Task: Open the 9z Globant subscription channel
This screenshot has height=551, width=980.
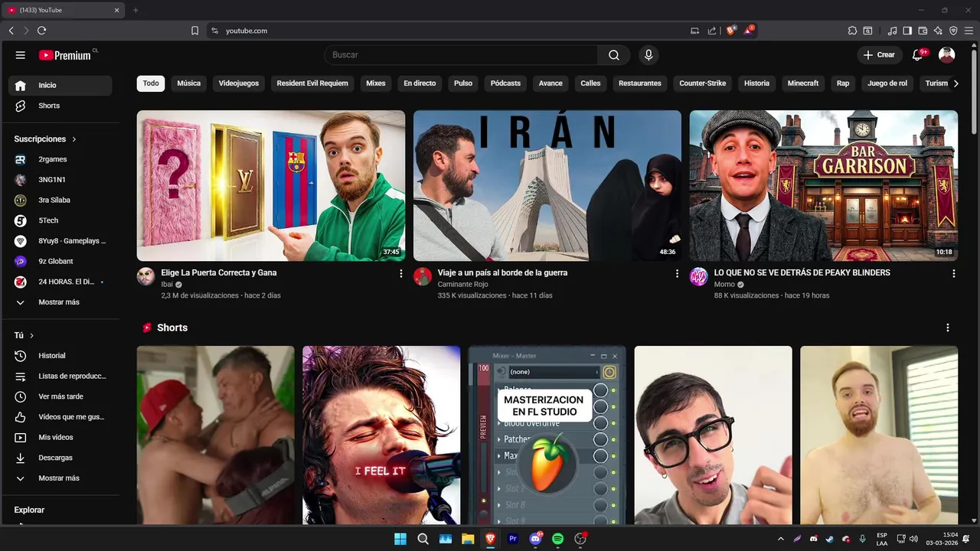Action: [x=60, y=261]
